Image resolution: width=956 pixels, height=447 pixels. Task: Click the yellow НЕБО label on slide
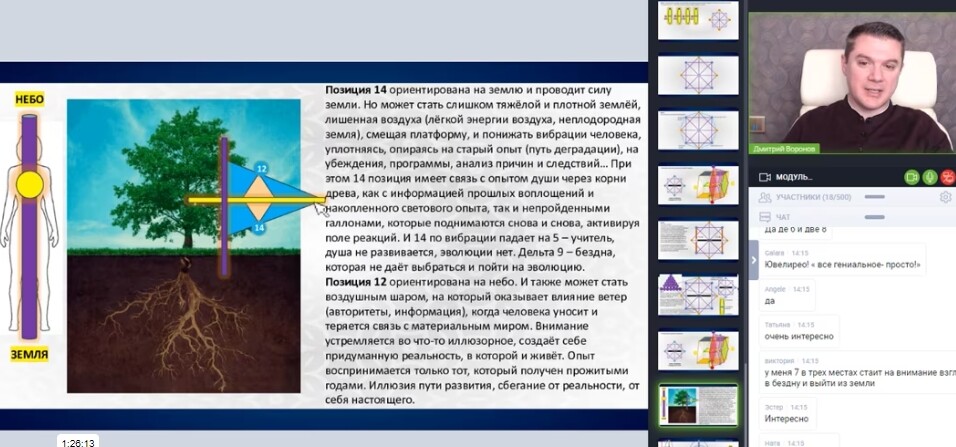[30, 100]
